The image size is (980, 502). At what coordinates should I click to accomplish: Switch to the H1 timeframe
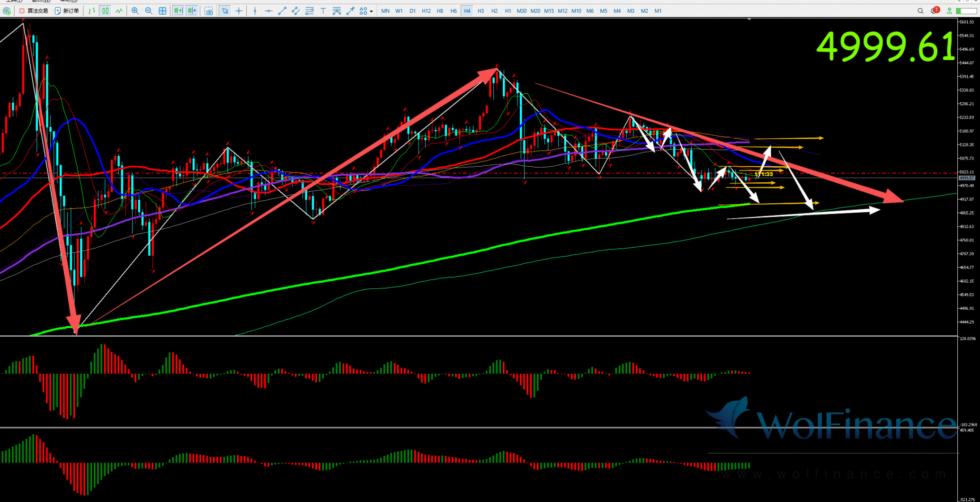(x=508, y=11)
